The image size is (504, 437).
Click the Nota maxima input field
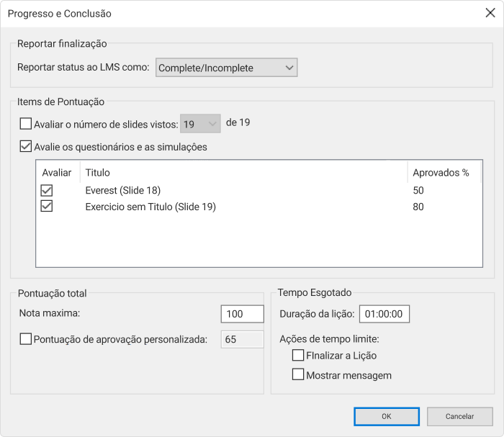243,314
